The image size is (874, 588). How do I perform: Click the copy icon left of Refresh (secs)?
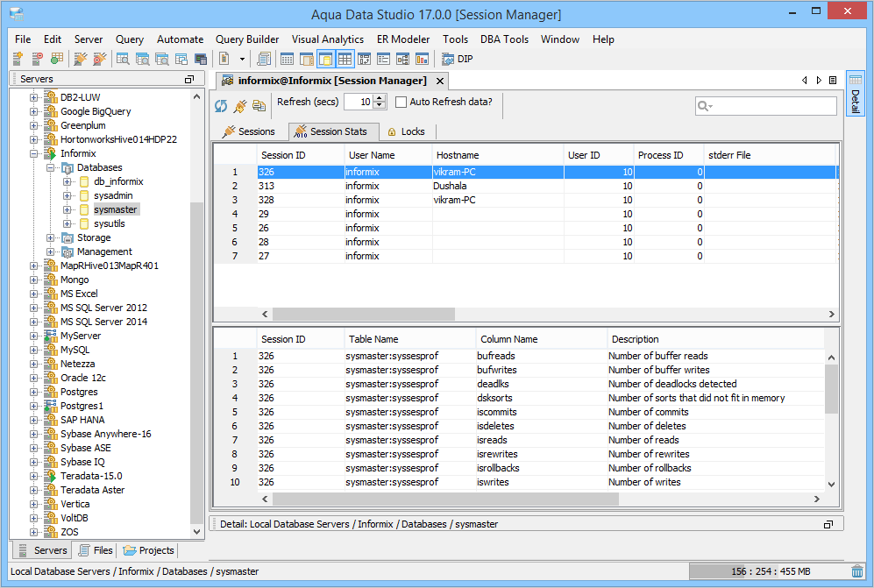pyautogui.click(x=259, y=105)
